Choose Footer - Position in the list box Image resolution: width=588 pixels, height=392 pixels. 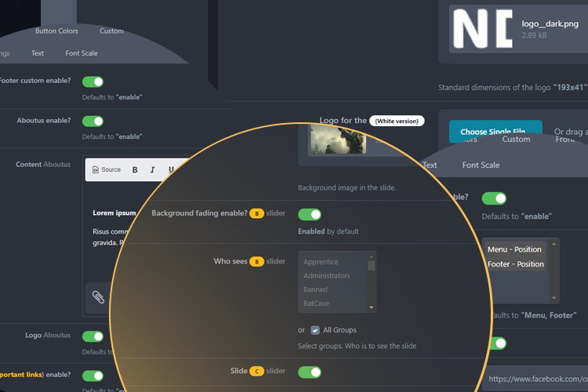point(515,264)
